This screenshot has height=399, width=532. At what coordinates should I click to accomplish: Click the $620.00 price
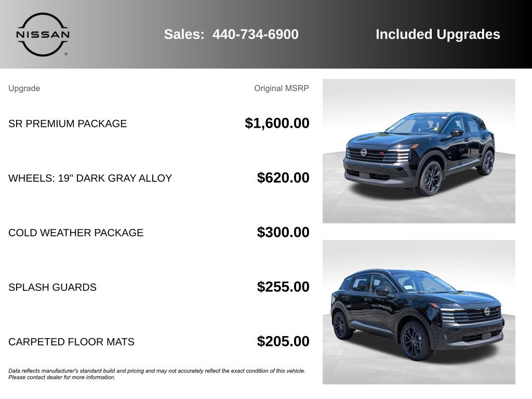[283, 178]
